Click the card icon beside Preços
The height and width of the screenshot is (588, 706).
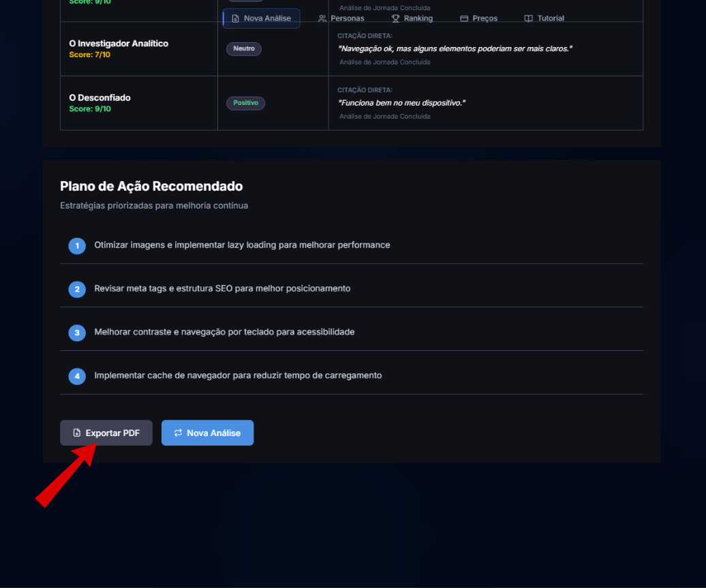[x=464, y=18]
